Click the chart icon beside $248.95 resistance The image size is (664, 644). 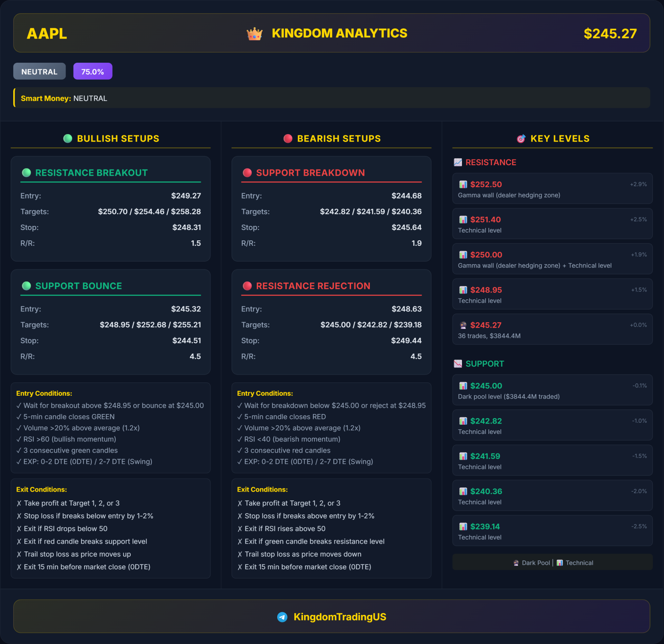(x=463, y=290)
